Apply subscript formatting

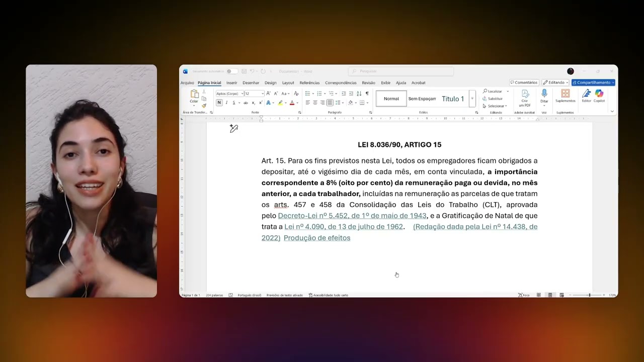[x=254, y=103]
